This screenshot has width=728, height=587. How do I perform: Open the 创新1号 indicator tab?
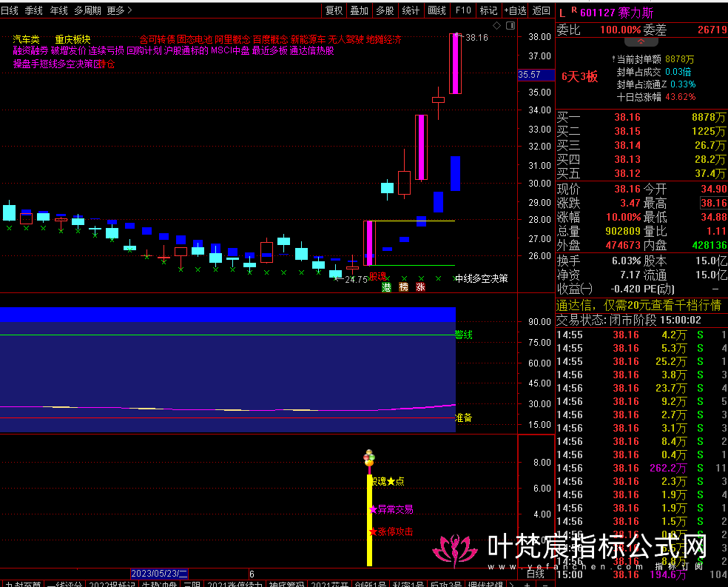(370, 583)
